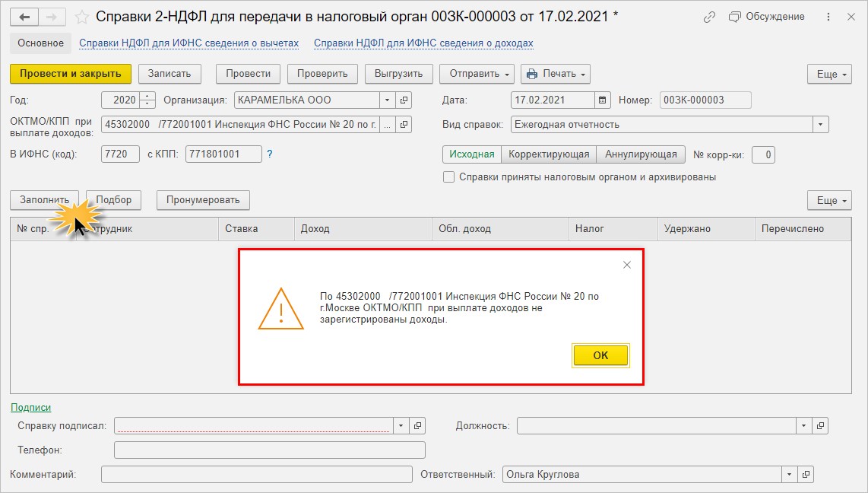Click the back arrow navigation icon
Image resolution: width=868 pixels, height=493 pixels.
[24, 17]
